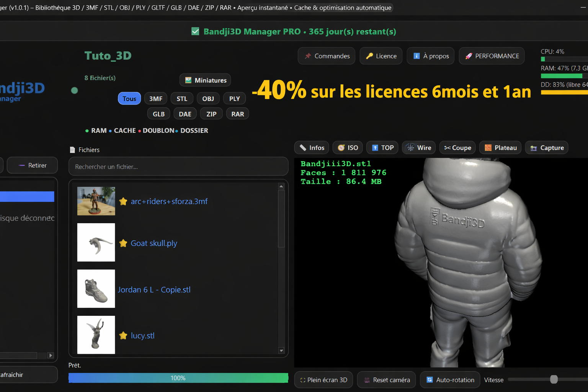Click the Vitesse speed slider handle
Viewport: 588px width, 392px height.
[x=554, y=379]
